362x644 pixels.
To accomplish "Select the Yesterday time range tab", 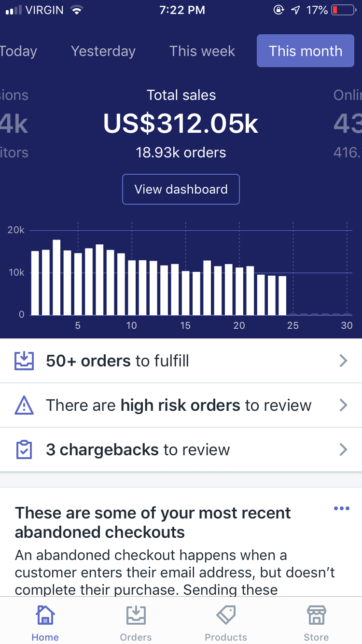I will [x=103, y=51].
